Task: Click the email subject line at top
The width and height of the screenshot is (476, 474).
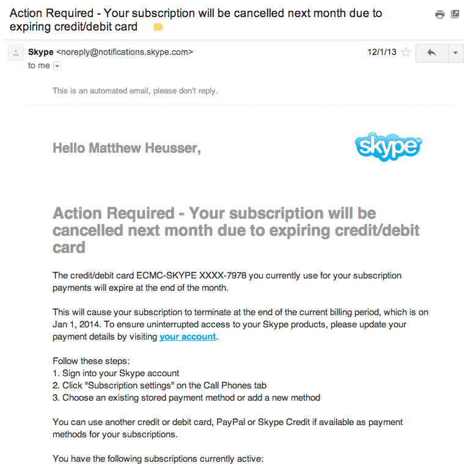Action: (196, 20)
